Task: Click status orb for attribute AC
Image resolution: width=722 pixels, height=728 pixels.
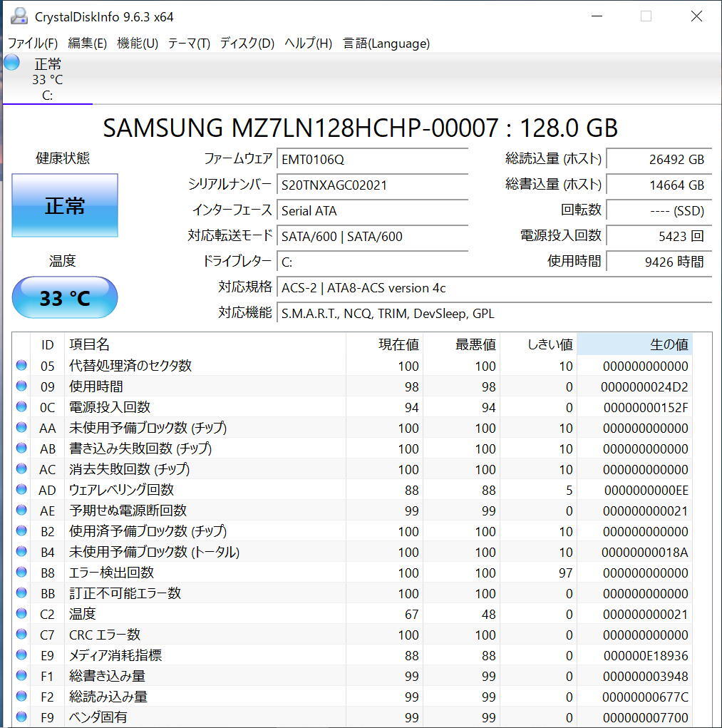Action: [21, 468]
